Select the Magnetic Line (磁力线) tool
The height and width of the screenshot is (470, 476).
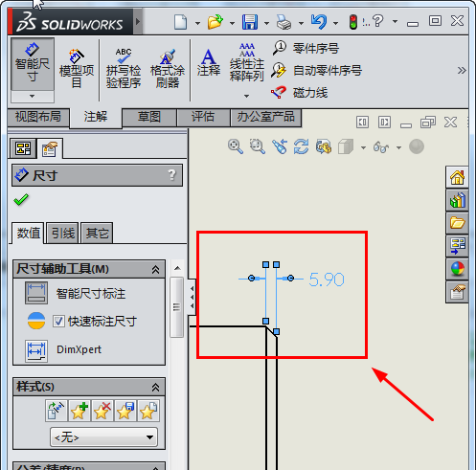pos(300,93)
